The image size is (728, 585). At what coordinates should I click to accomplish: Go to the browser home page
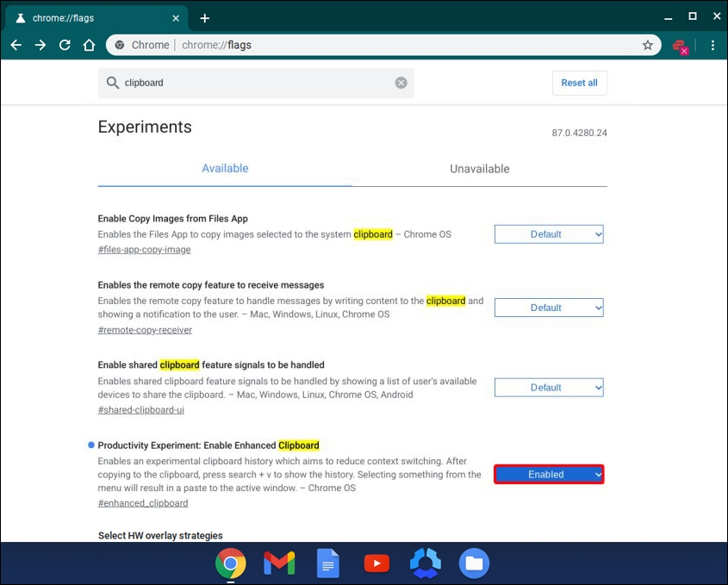89,45
